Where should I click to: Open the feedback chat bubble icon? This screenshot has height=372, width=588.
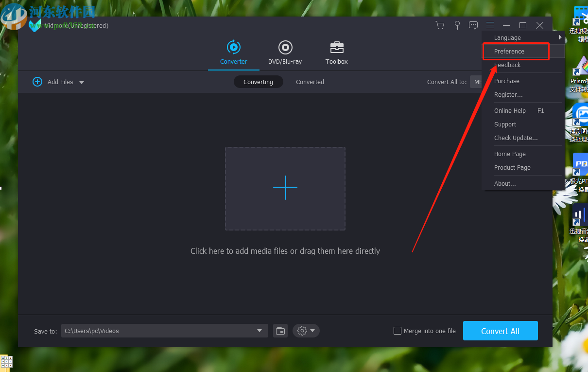coord(473,25)
